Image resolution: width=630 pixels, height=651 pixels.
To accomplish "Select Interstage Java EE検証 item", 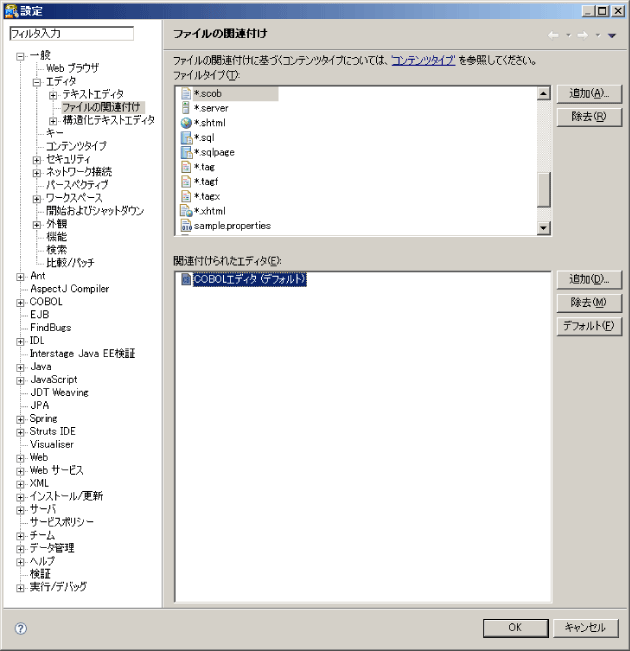I will coord(82,354).
